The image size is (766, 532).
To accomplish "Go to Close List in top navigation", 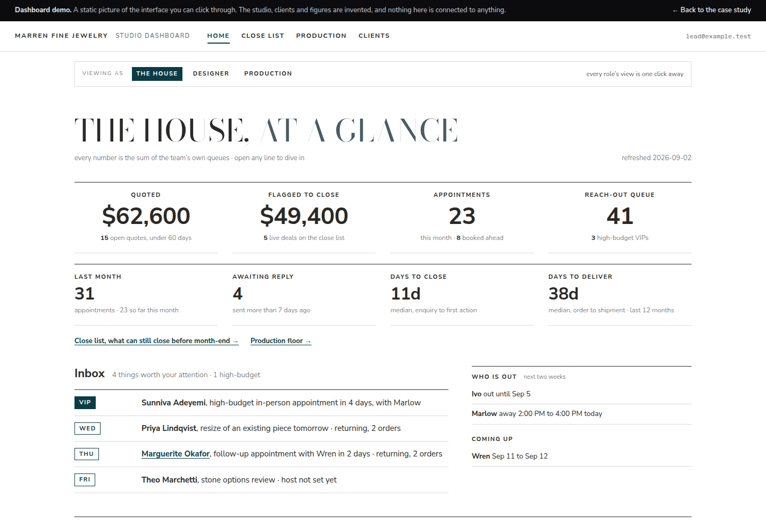I will click(x=263, y=36).
